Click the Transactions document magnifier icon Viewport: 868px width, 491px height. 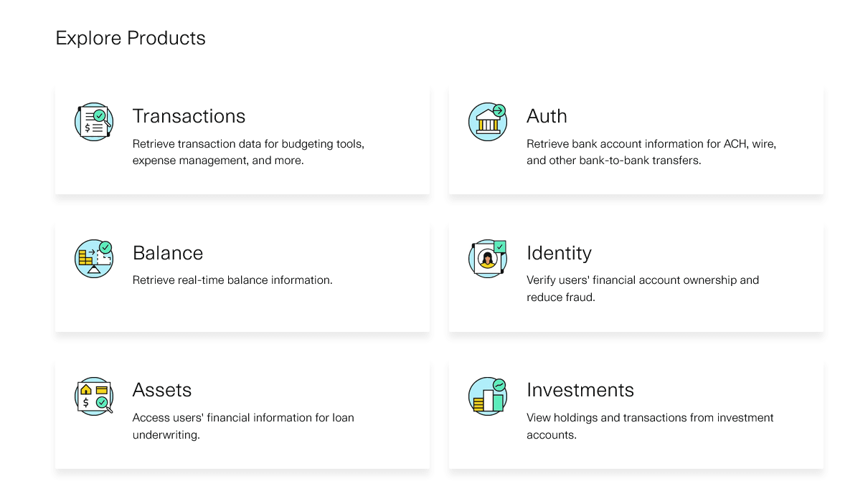pyautogui.click(x=94, y=121)
